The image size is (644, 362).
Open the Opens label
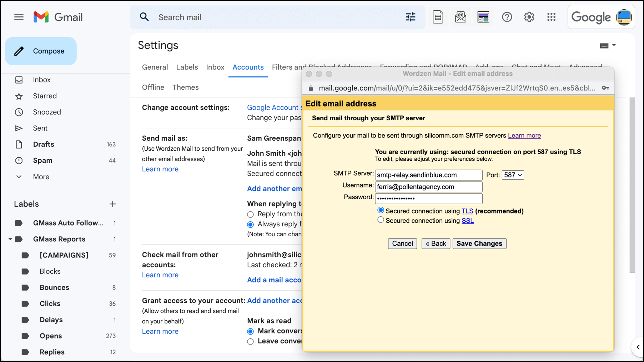point(51,336)
